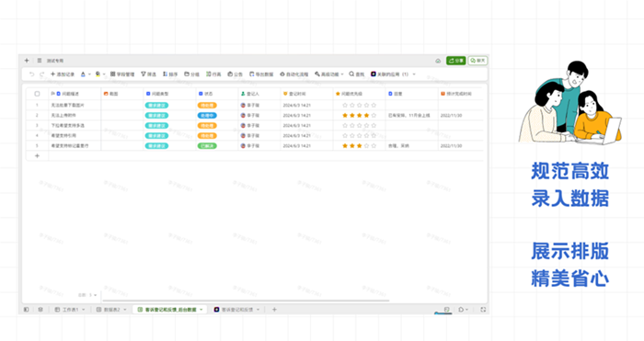Click the 导出数据 export data tool
This screenshot has width=644, height=341.
[261, 74]
